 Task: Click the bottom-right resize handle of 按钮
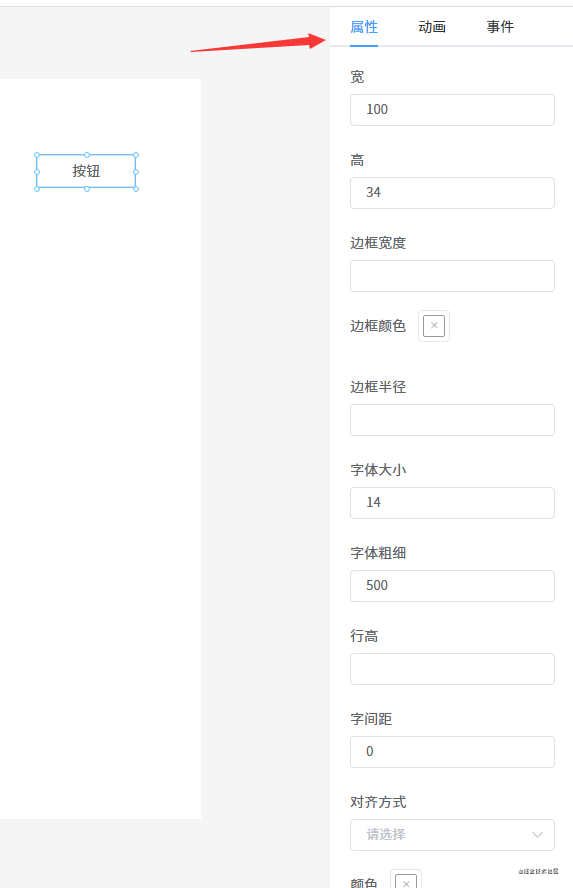pos(136,189)
